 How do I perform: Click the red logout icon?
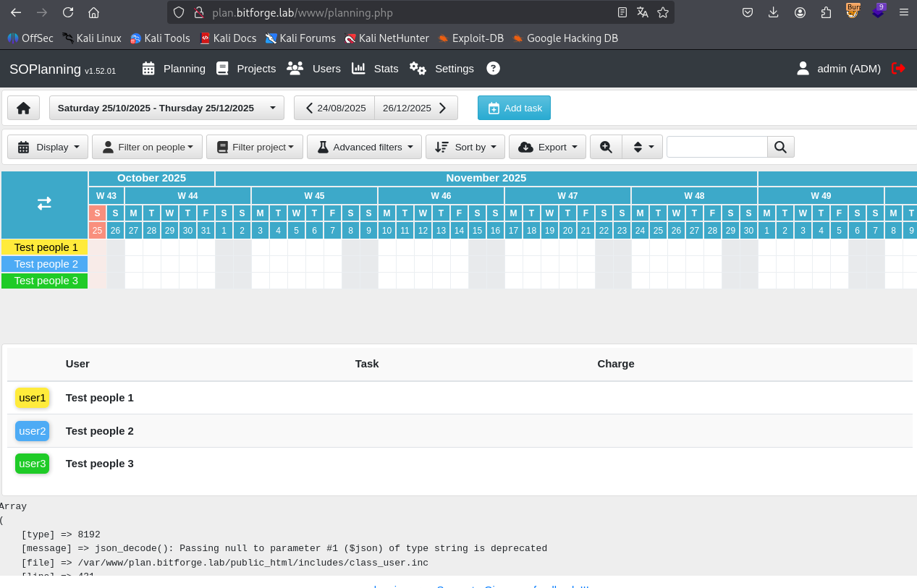[898, 68]
